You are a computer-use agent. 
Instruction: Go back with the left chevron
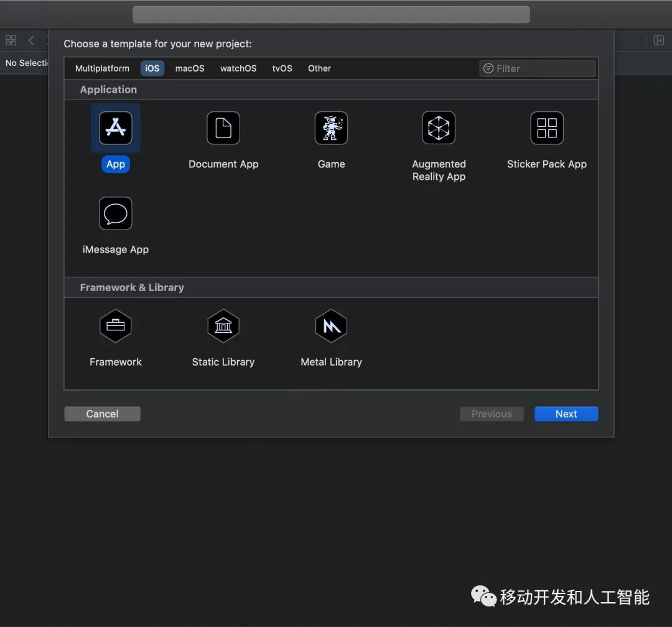(31, 40)
